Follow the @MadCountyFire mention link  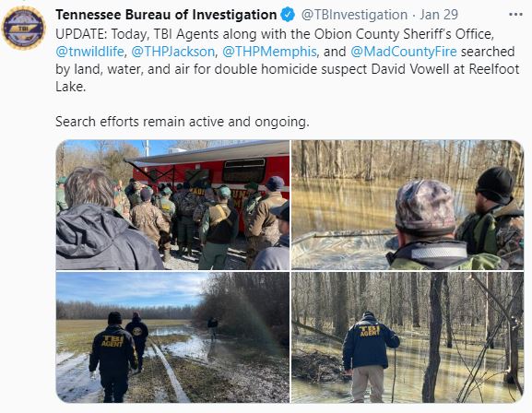[404, 52]
